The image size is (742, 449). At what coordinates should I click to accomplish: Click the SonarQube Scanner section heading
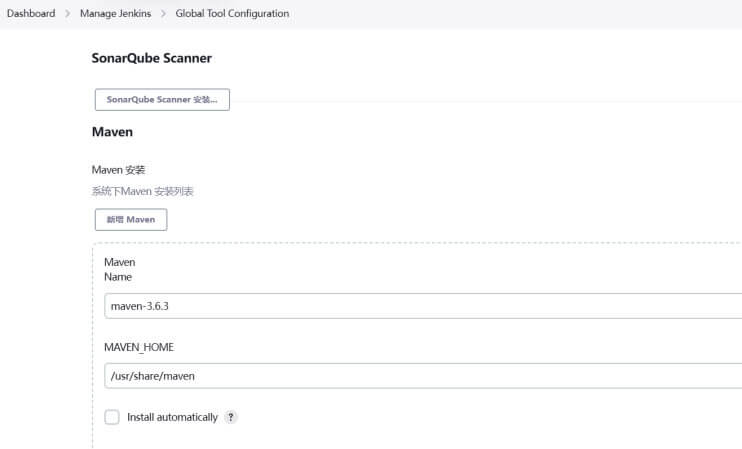151,58
